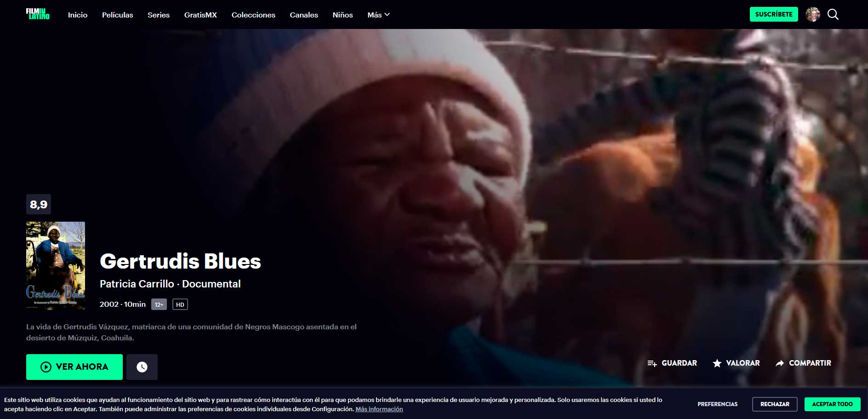Save the film with the Guardar icon
868x419 pixels.
(652, 363)
